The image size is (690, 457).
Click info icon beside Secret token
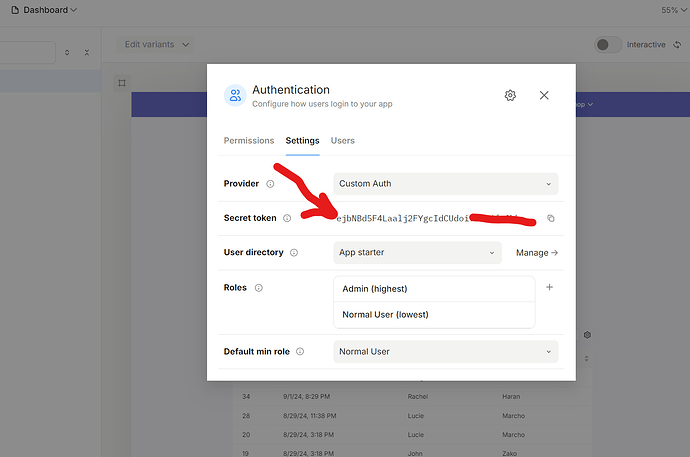[x=287, y=218]
